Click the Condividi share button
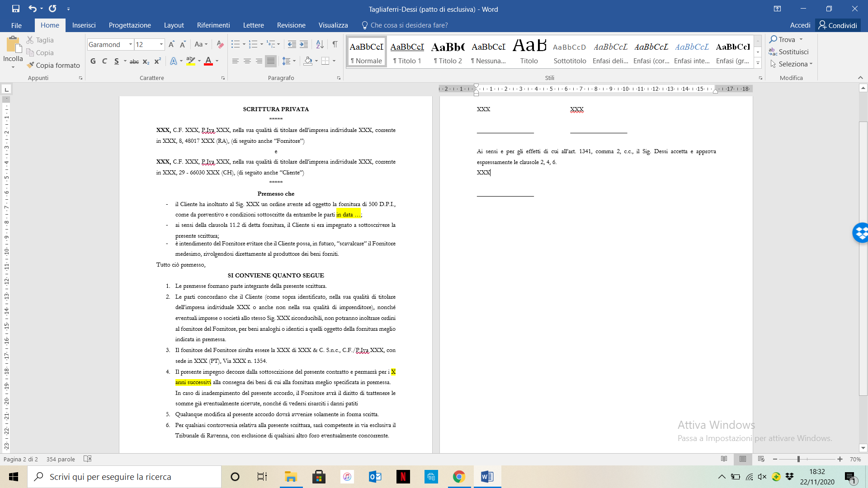 (x=838, y=25)
